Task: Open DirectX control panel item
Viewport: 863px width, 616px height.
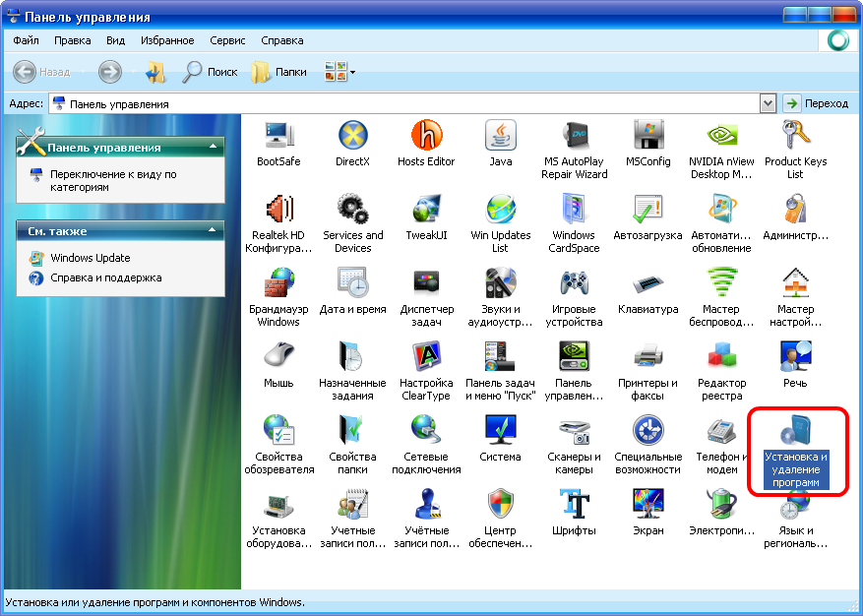Action: click(x=352, y=136)
